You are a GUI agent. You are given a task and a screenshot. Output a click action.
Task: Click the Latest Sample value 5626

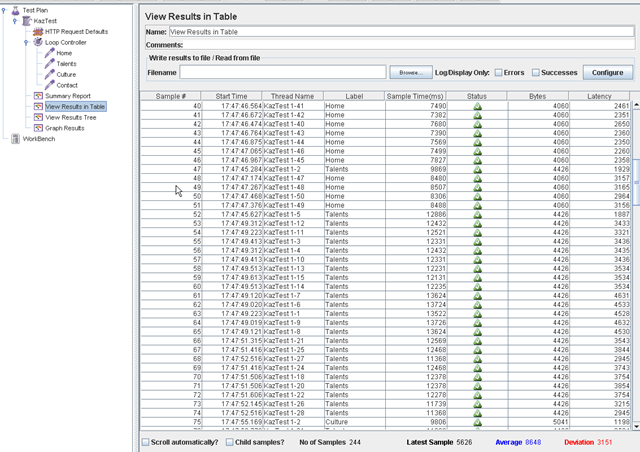point(464,442)
